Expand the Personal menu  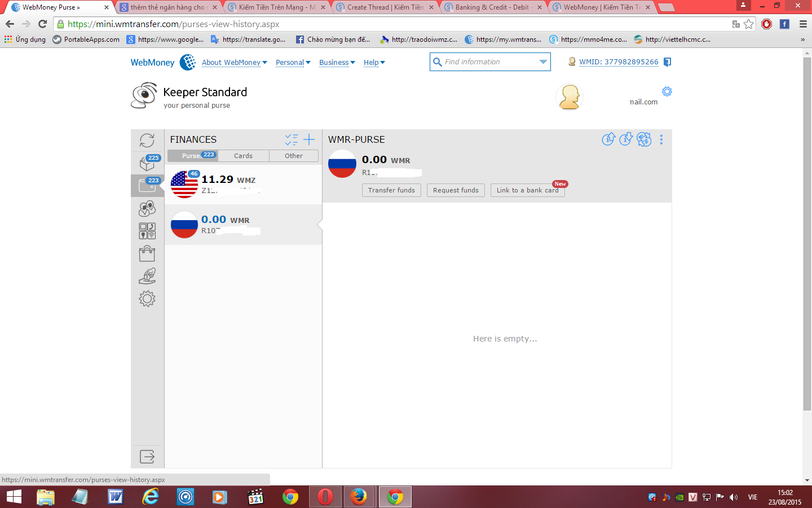tap(293, 62)
